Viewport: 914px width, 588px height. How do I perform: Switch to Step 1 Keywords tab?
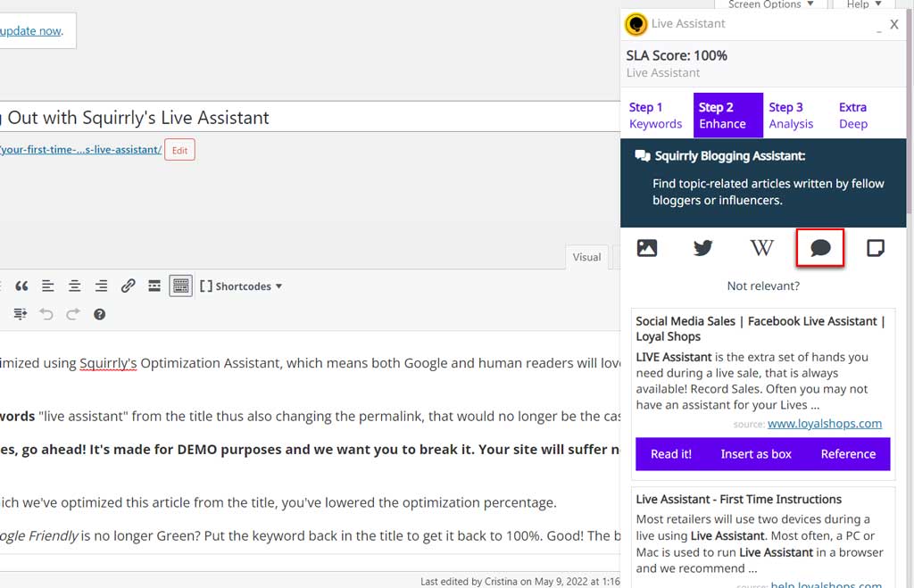tap(655, 115)
